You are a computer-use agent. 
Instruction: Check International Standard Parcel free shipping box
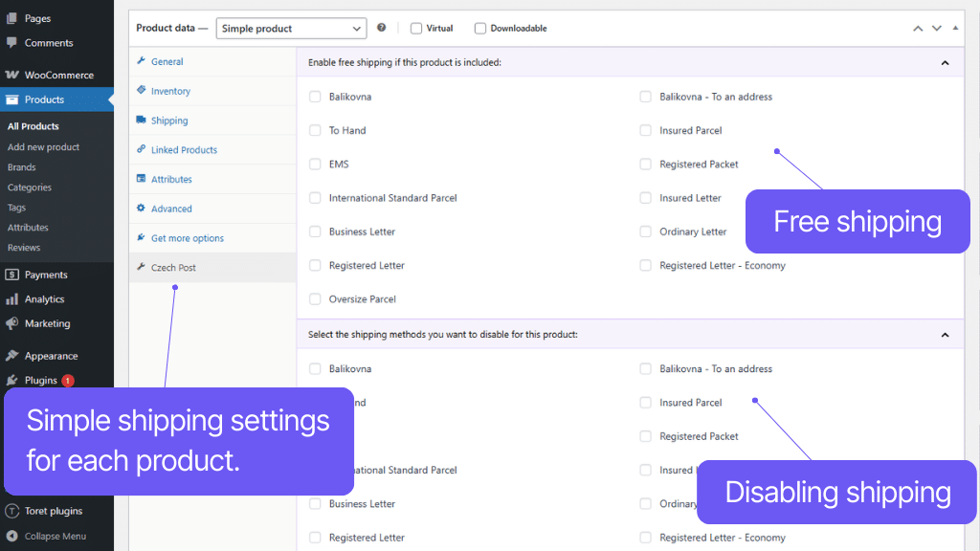315,198
